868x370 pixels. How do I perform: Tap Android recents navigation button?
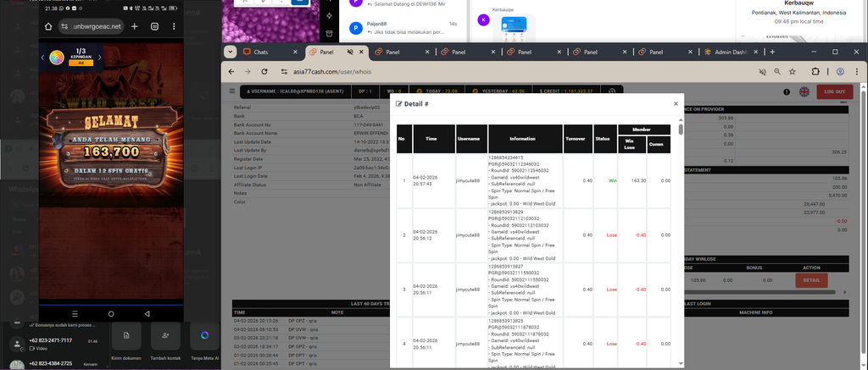[x=75, y=313]
